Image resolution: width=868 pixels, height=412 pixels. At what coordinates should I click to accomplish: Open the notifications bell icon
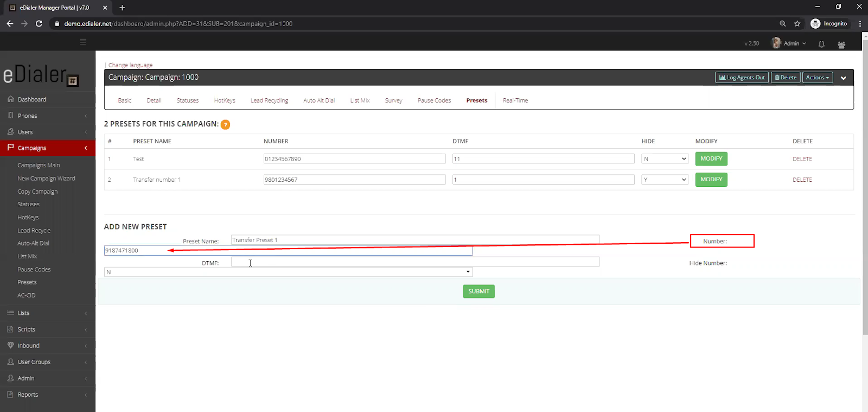[821, 44]
